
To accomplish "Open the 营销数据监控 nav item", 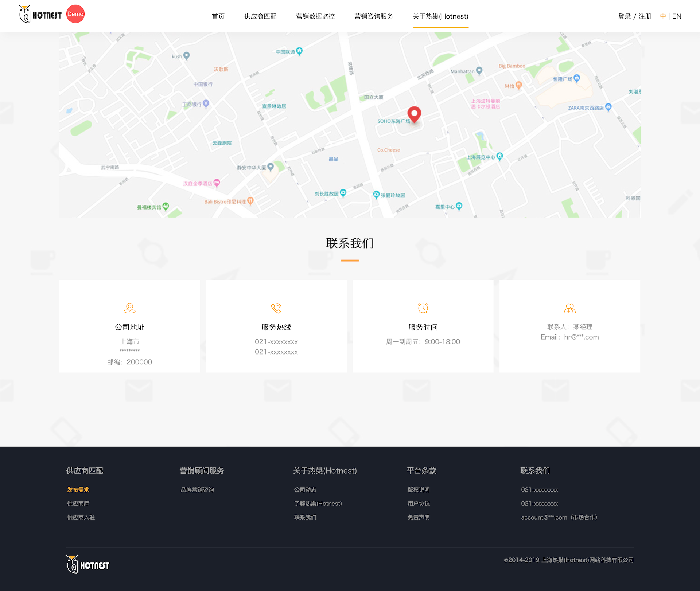I will (315, 16).
